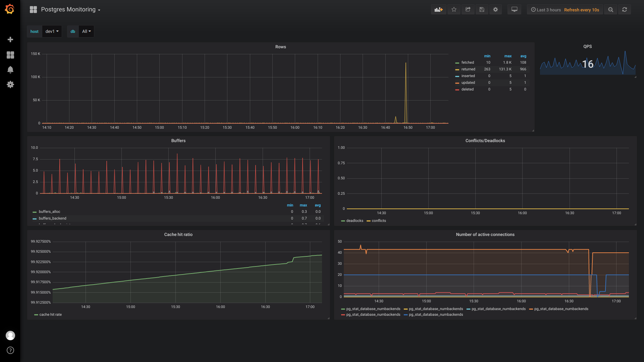
Task: Toggle buffers_backend series visibility
Action: tap(52, 218)
